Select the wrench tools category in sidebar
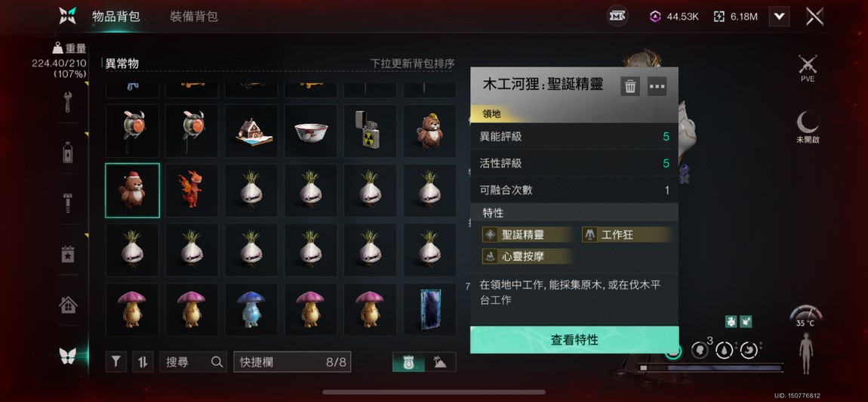 [67, 102]
